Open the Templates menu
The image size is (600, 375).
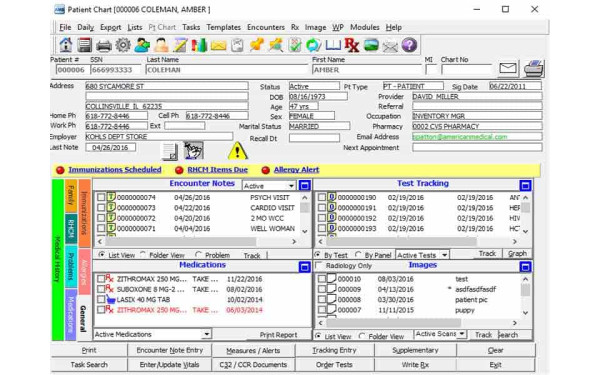tap(223, 28)
